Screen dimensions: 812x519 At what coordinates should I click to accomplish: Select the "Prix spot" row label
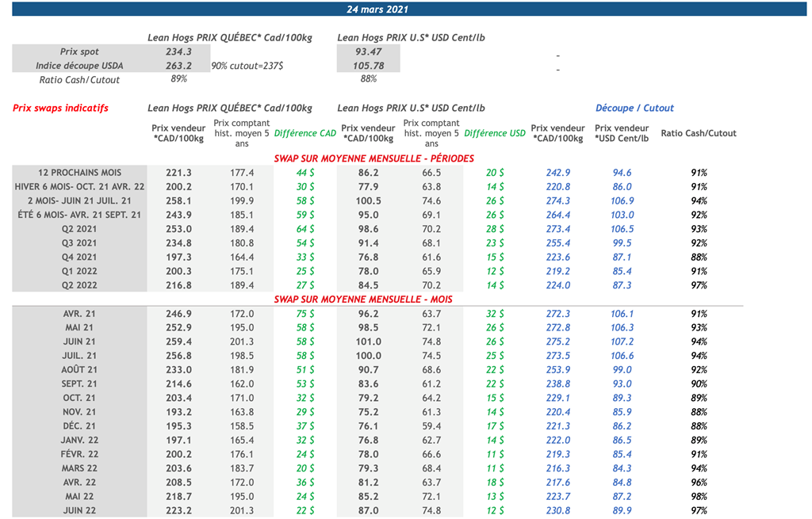point(79,52)
